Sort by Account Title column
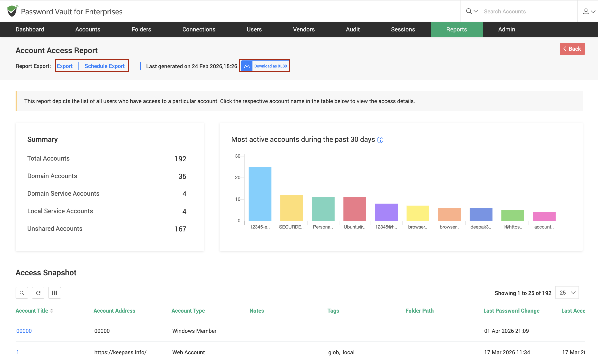Image resolution: width=598 pixels, height=364 pixels. point(34,311)
